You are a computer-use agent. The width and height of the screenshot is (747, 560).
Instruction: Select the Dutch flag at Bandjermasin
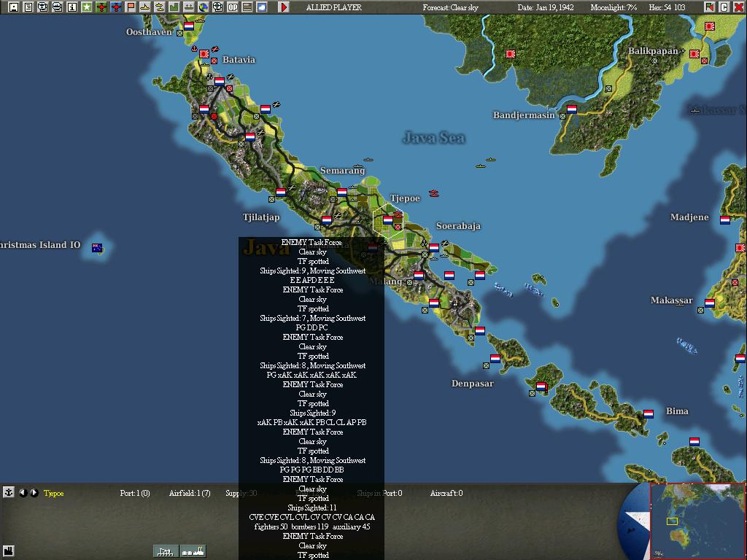click(572, 109)
